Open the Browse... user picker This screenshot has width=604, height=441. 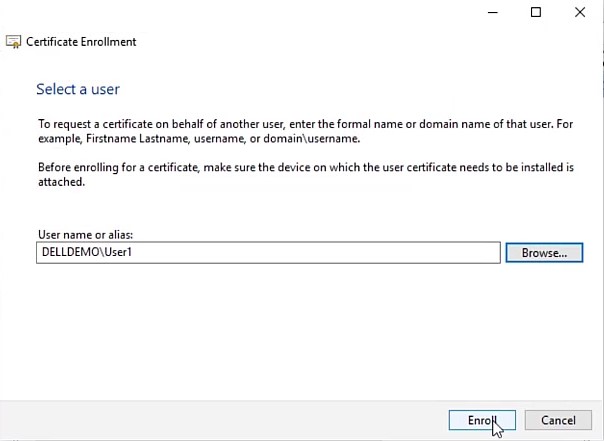(x=543, y=253)
